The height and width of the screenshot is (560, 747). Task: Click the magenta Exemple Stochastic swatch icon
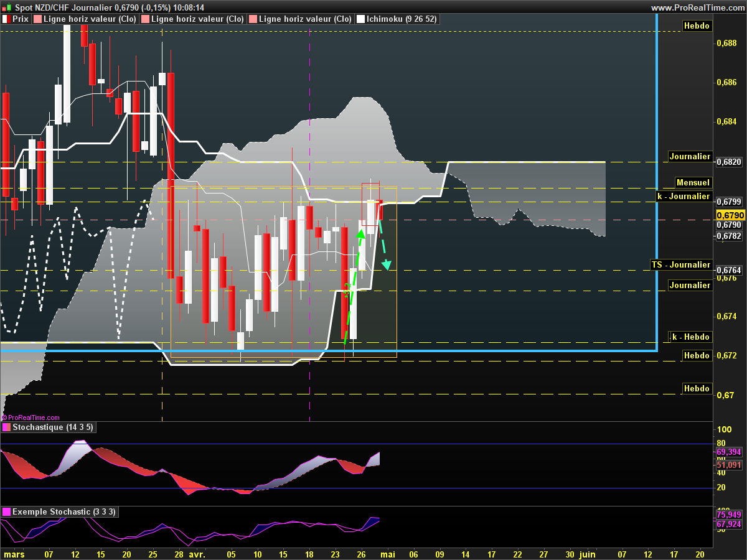pos(7,512)
